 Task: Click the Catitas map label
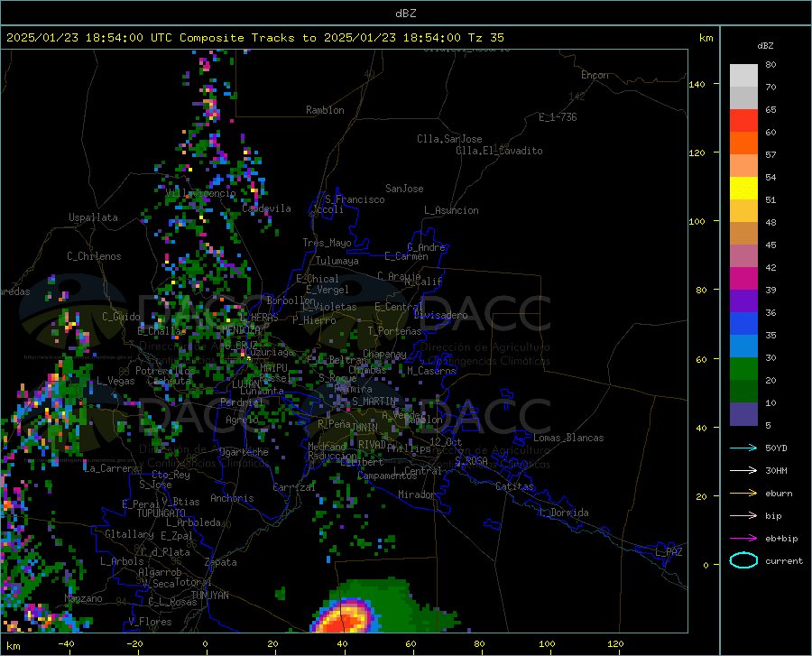coord(514,486)
